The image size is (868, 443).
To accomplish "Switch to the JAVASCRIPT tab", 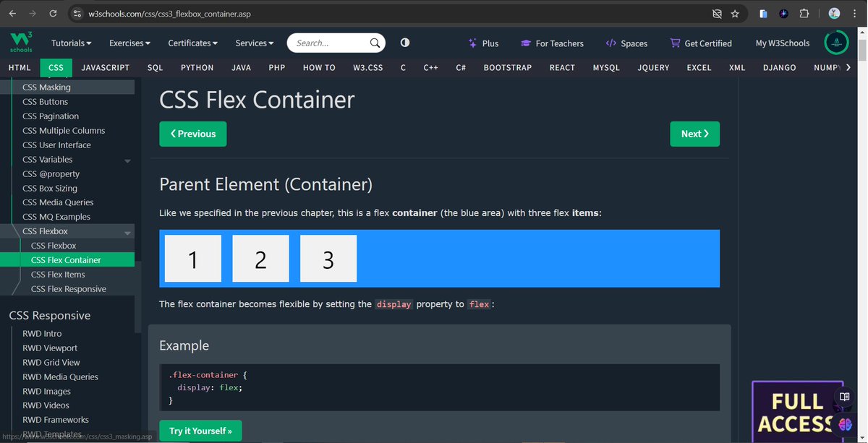I will click(105, 67).
